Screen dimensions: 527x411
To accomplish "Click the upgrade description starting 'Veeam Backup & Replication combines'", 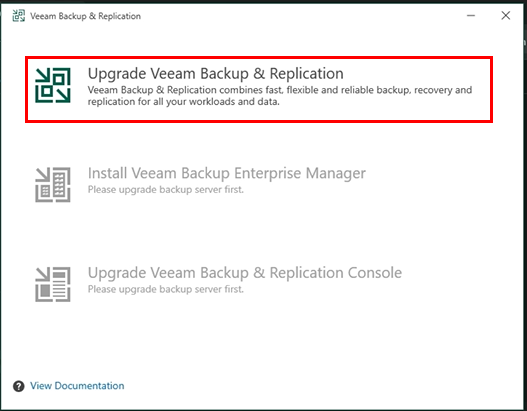I will pos(280,96).
